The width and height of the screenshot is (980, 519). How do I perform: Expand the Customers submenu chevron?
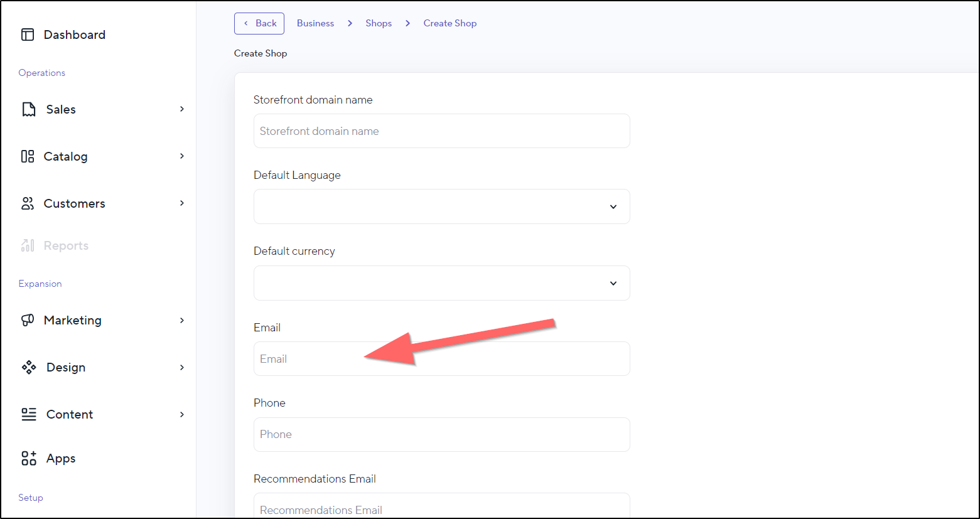coord(182,203)
